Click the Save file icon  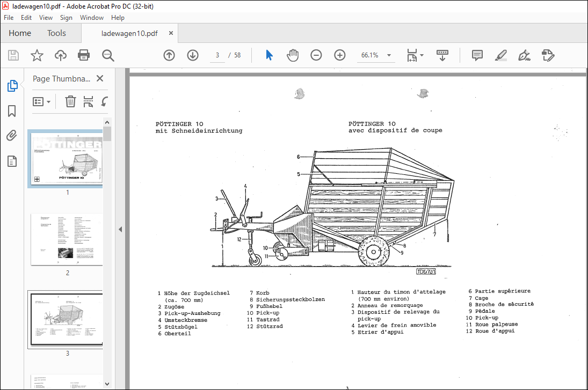point(13,55)
